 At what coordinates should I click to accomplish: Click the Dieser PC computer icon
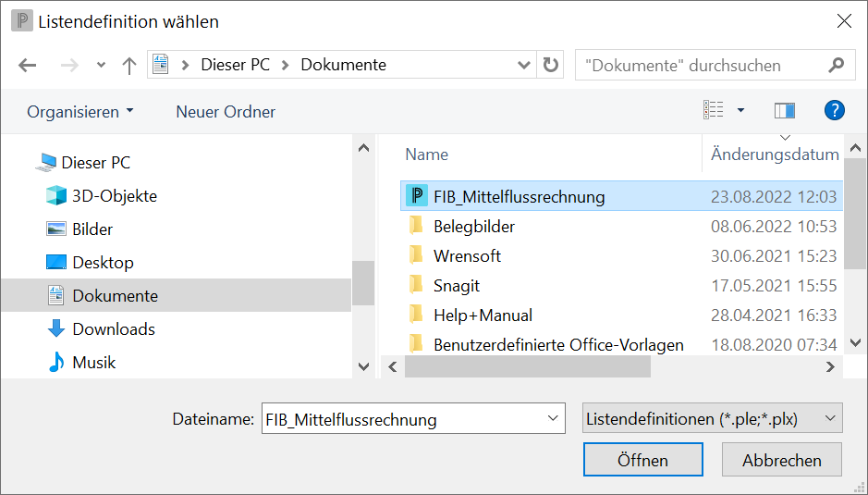45,162
